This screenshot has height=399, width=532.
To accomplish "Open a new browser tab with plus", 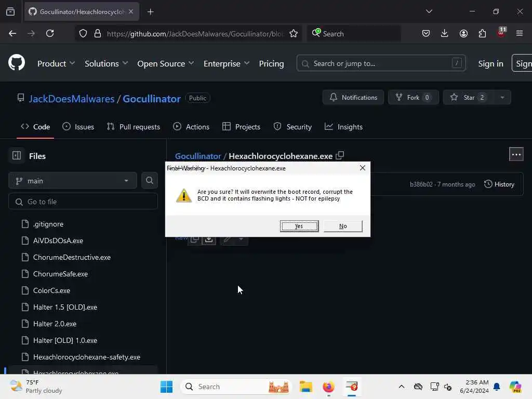I will [150, 12].
